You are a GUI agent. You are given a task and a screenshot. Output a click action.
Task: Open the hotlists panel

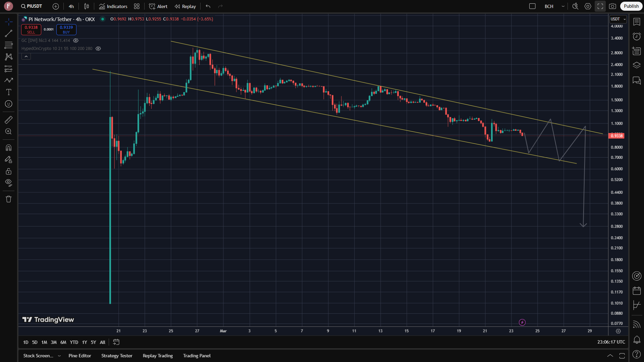[637, 51]
